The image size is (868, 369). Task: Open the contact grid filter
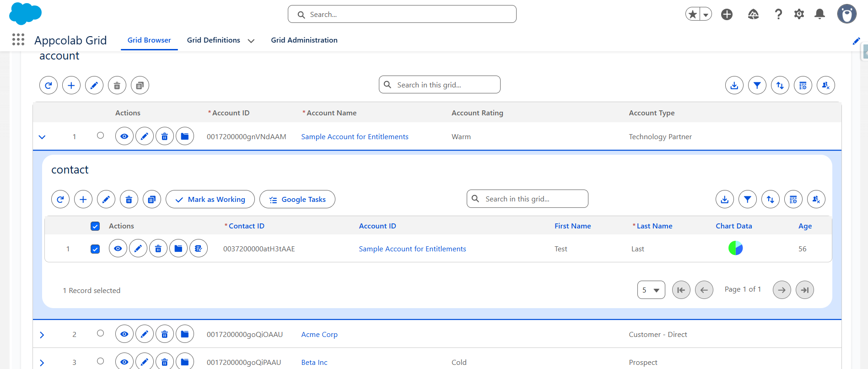point(748,199)
